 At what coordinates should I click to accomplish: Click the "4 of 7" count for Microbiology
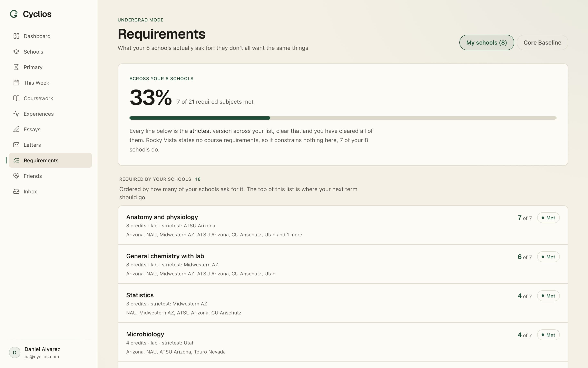pyautogui.click(x=525, y=335)
